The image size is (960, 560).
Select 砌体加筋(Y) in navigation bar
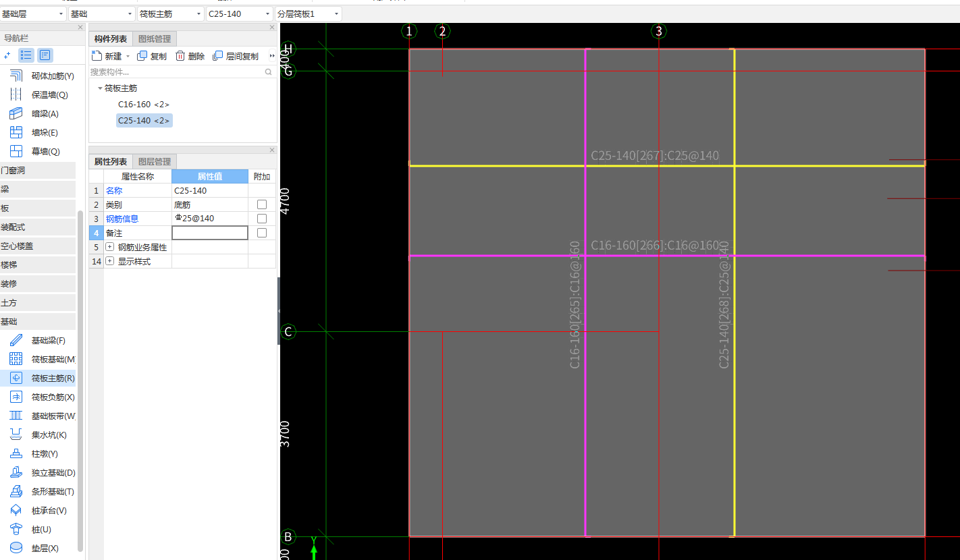tap(42, 76)
